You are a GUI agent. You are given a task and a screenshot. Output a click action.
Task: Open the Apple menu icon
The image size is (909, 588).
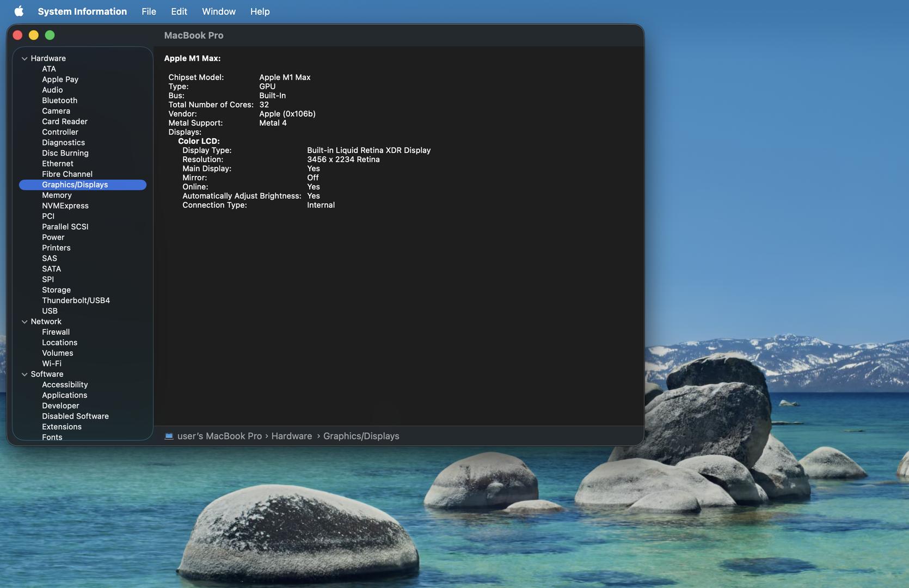pos(19,11)
